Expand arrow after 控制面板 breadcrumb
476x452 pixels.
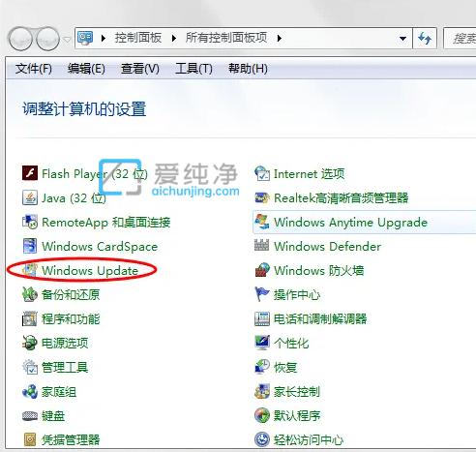coord(174,39)
